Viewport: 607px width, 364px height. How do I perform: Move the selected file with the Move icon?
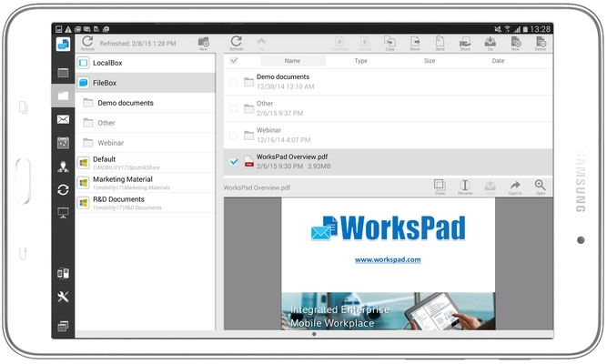415,44
